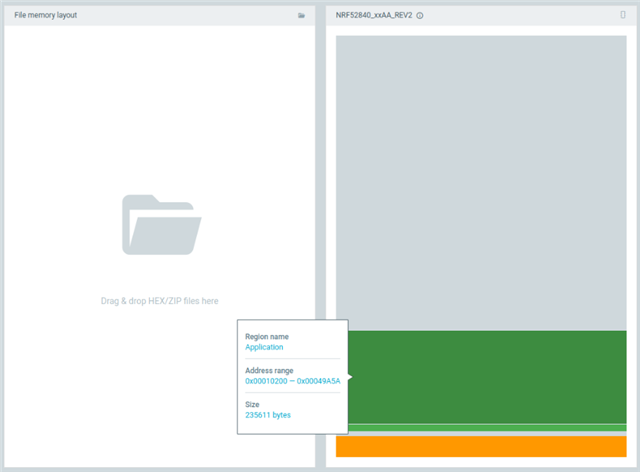Click the tooltip arrow pointing at Application region

pyautogui.click(x=350, y=377)
